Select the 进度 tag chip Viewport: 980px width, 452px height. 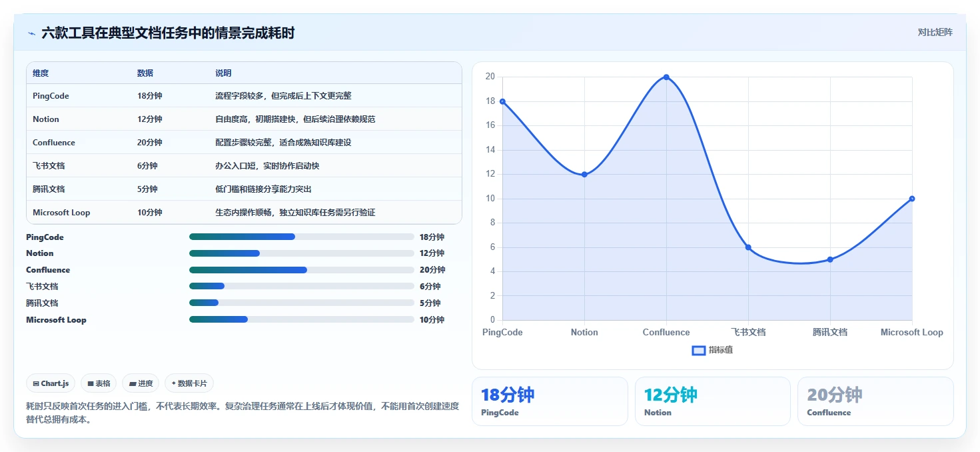click(141, 383)
